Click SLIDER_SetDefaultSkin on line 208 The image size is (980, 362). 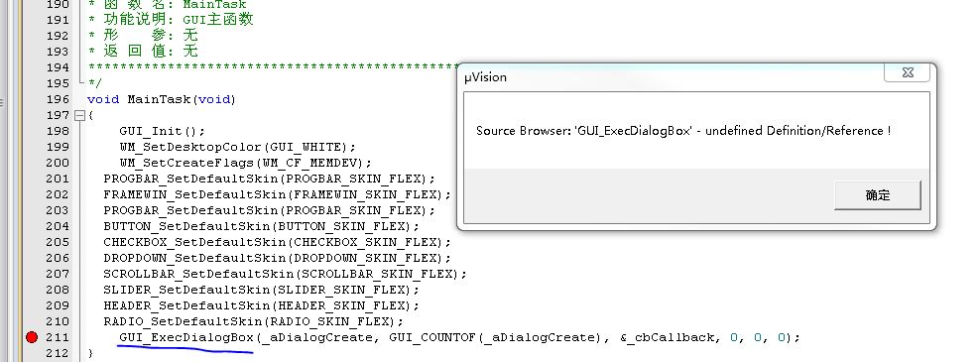[x=186, y=291]
